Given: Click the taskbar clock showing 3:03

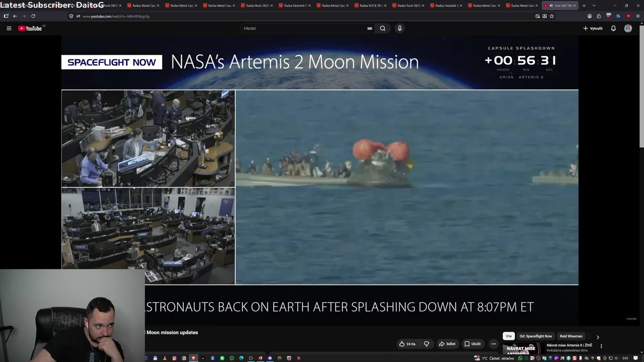Looking at the screenshot, I should coord(625,358).
